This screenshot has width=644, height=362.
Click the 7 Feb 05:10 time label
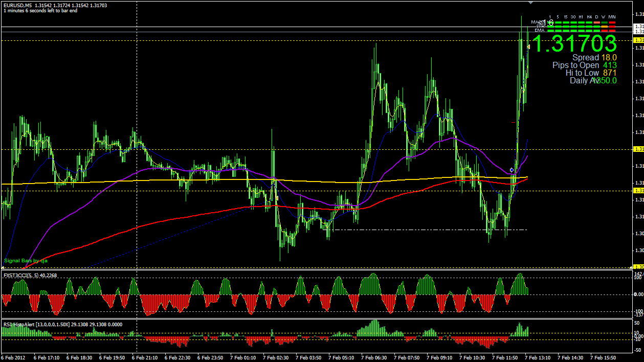tap(341, 358)
